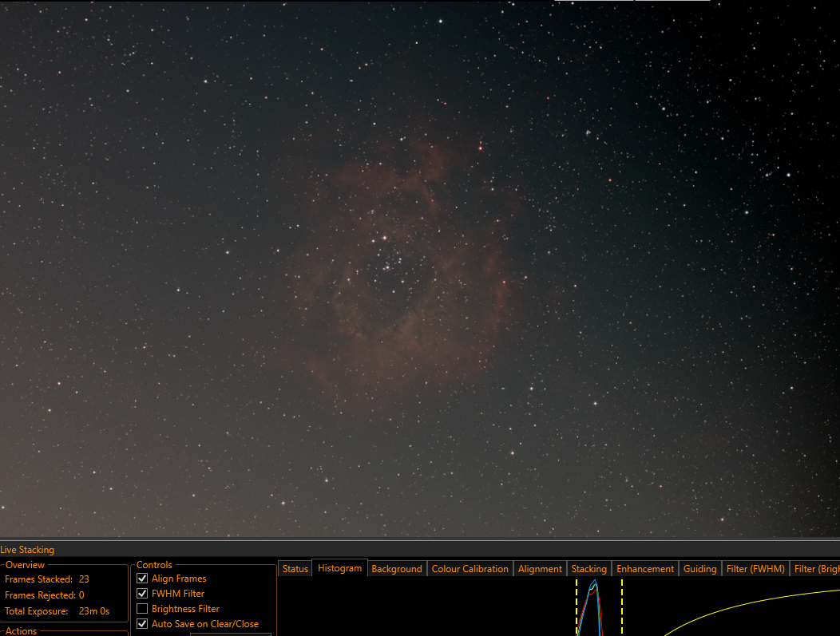
Task: Click the left dashed black-level histogram marker
Action: 577,607
